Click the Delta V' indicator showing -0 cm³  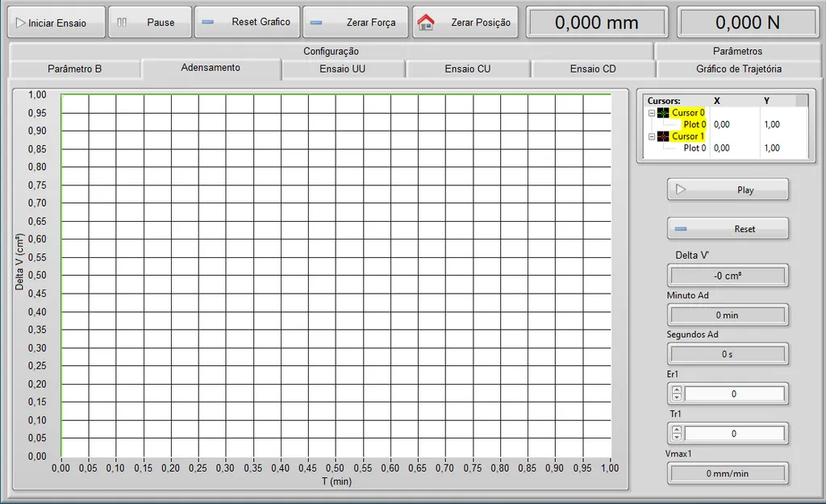point(728,276)
